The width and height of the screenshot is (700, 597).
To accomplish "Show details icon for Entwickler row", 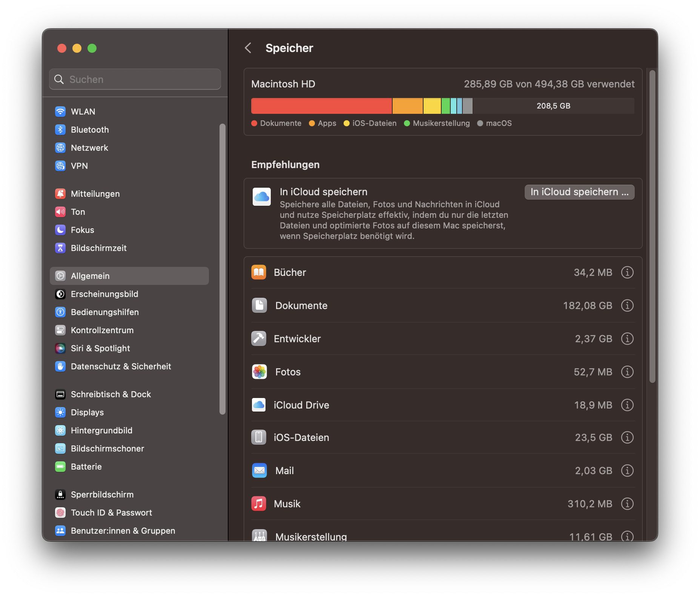I will pyautogui.click(x=627, y=338).
